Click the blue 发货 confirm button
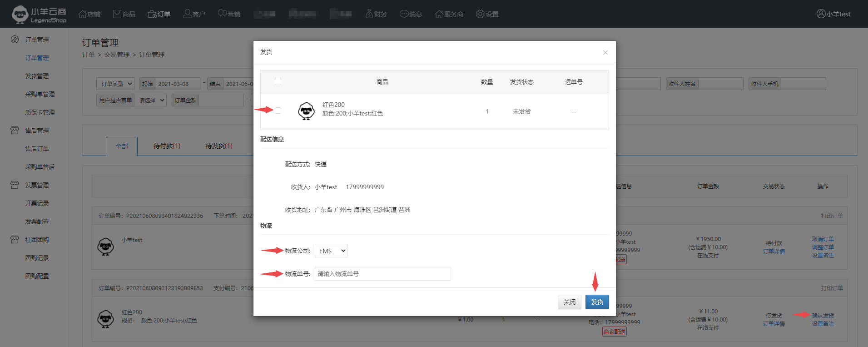 click(597, 302)
